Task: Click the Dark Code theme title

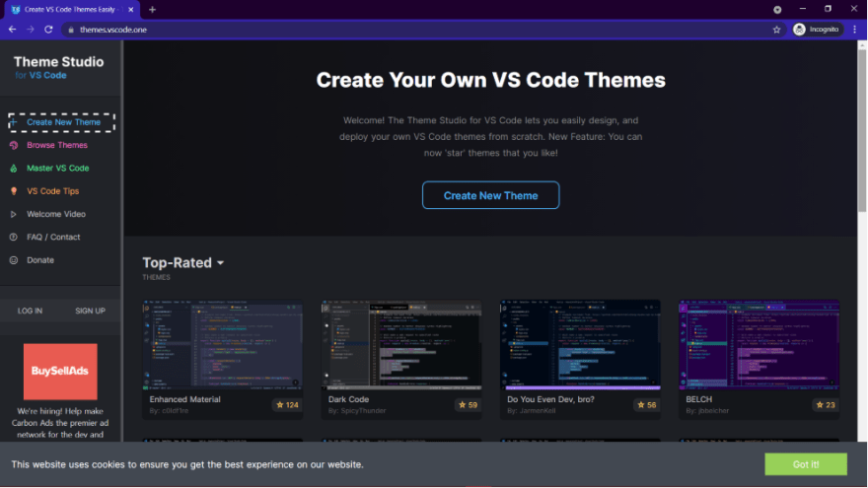Action: tap(348, 399)
